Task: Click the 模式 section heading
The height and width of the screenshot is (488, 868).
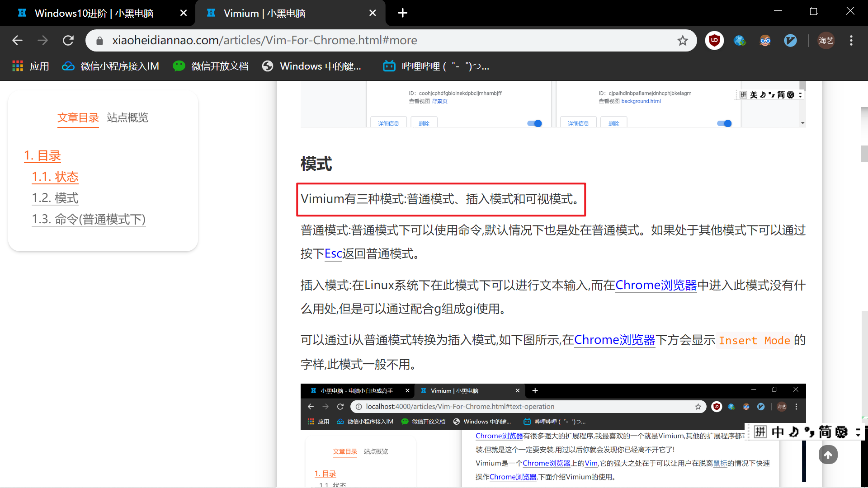Action: (316, 164)
